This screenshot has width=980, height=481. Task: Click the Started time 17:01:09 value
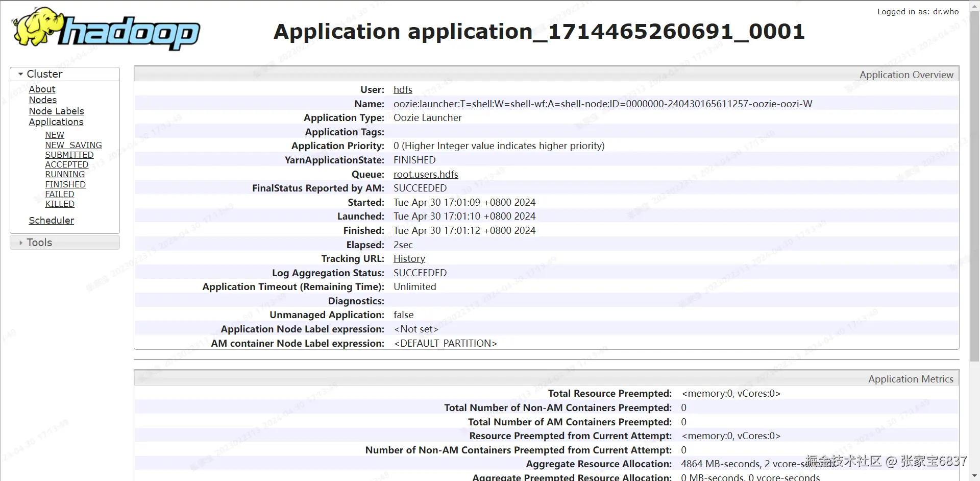pos(464,203)
